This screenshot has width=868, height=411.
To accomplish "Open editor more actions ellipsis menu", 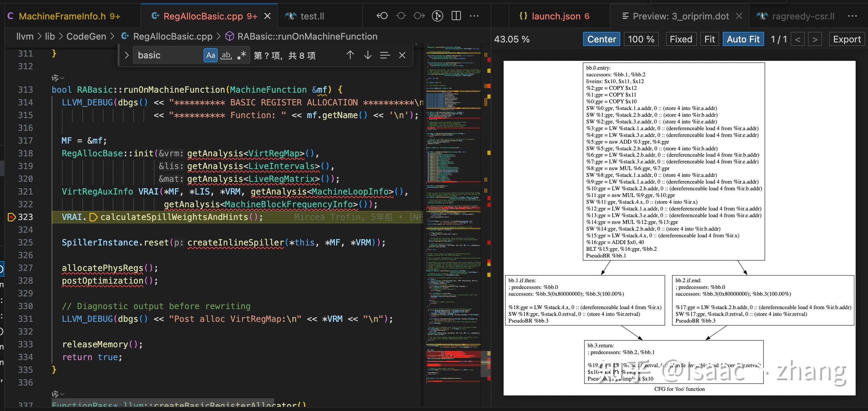I will pos(474,16).
